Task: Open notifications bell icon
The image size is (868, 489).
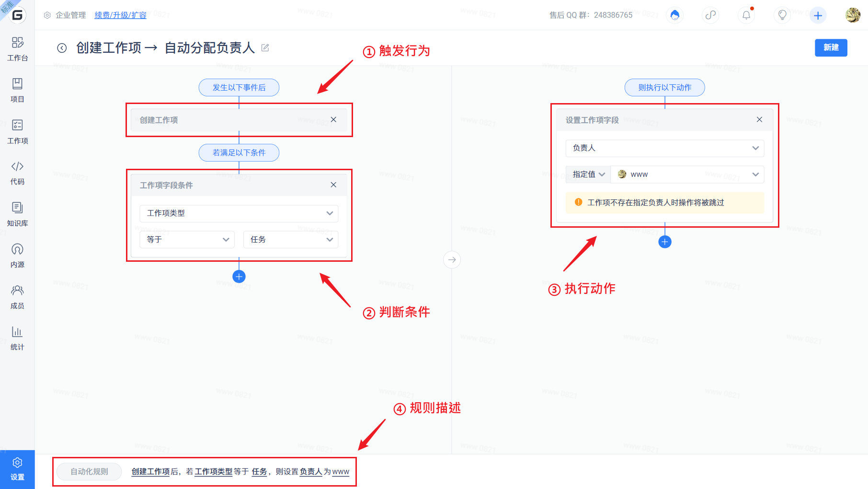Action: (x=746, y=15)
